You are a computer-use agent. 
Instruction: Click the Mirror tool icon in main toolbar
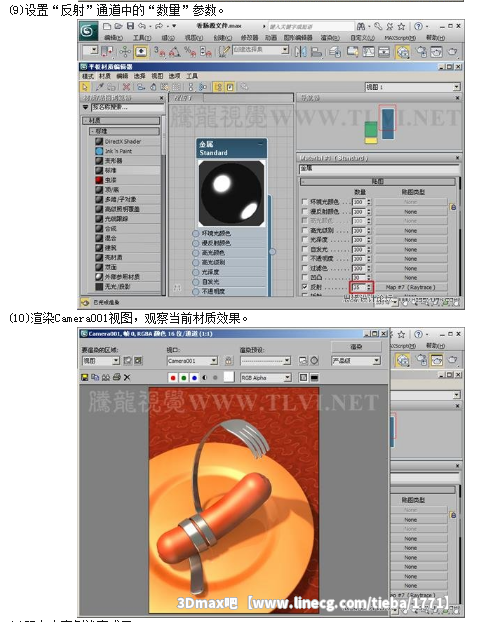(300, 52)
